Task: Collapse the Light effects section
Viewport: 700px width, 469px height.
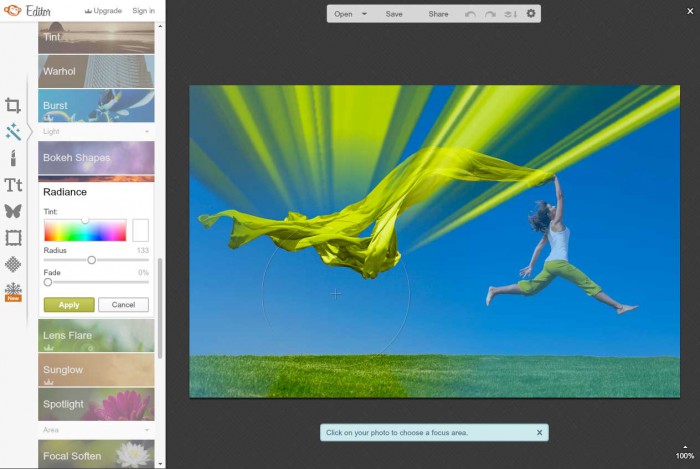Action: click(147, 131)
